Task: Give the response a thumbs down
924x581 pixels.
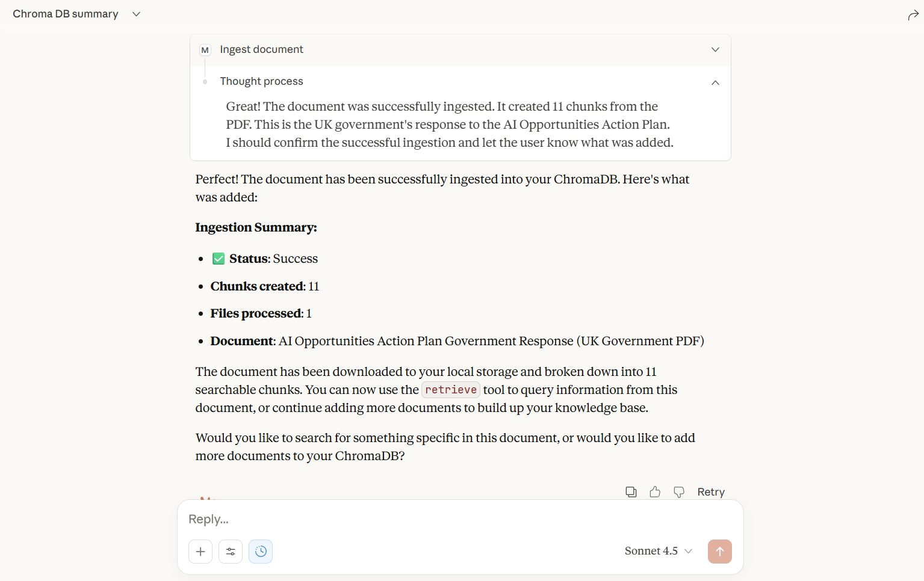Action: [x=679, y=492]
